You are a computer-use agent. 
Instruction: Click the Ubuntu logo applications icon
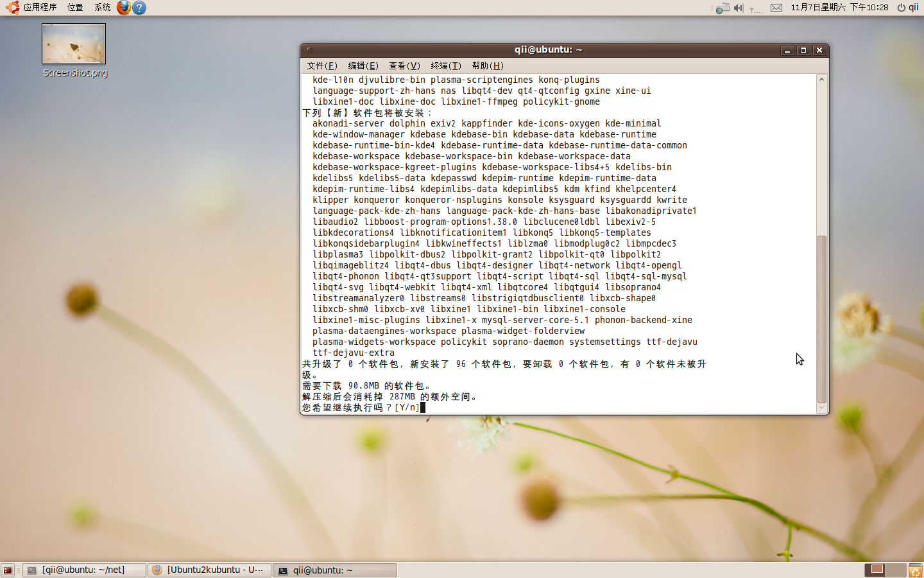[x=12, y=8]
